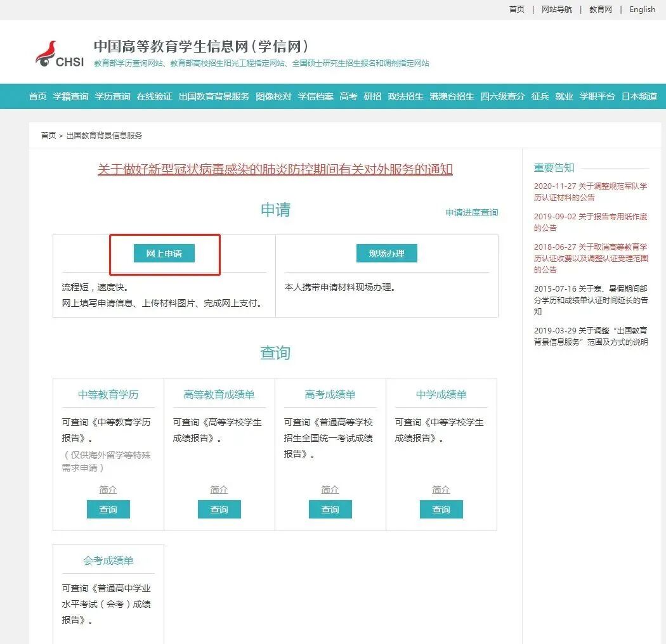The height and width of the screenshot is (644, 666).
Task: Open 港澳台招生 menu item
Action: 452,96
